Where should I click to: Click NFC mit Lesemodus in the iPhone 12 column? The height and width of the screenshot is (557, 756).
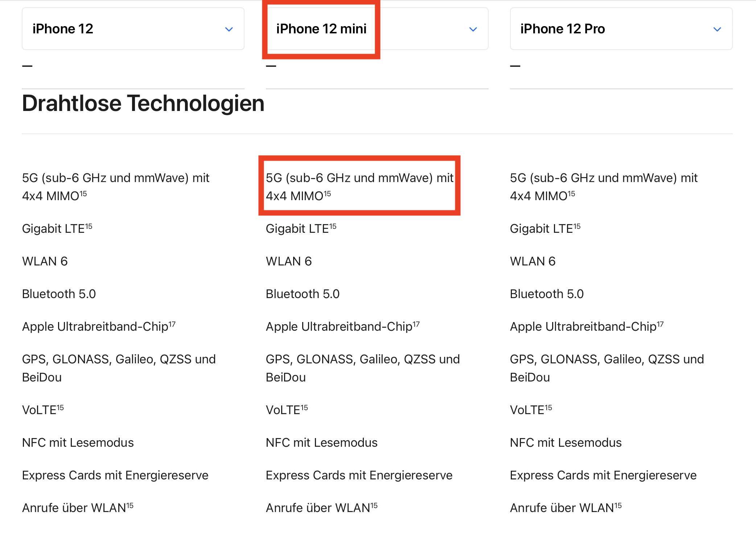[x=78, y=442]
